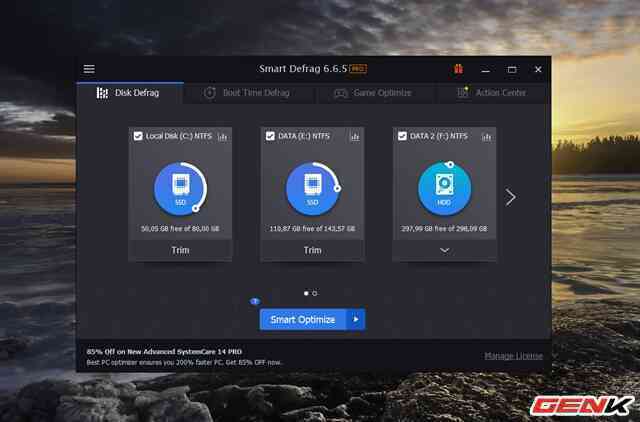Click the SSD icon of DATA (E:)
The image size is (640, 422).
(312, 189)
